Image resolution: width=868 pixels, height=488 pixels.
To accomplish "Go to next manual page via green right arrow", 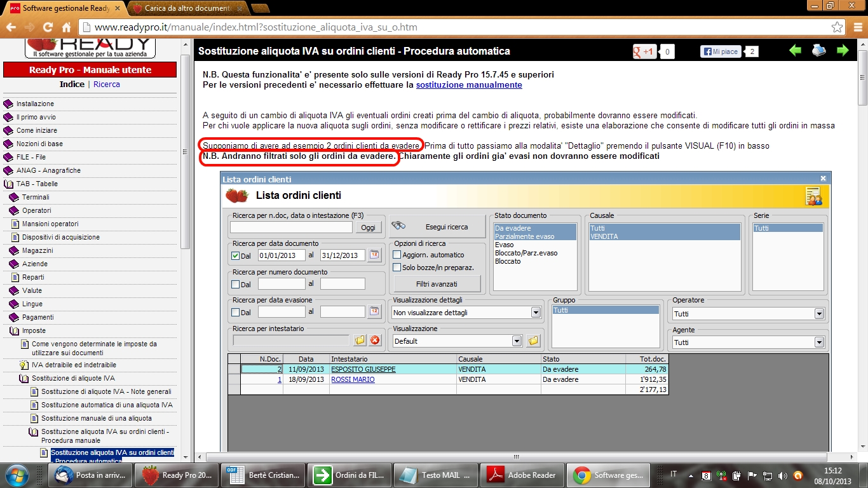I will click(x=843, y=51).
